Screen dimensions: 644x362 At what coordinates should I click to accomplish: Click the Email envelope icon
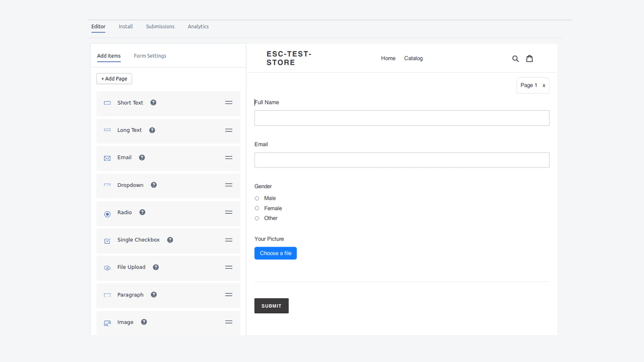click(x=107, y=158)
